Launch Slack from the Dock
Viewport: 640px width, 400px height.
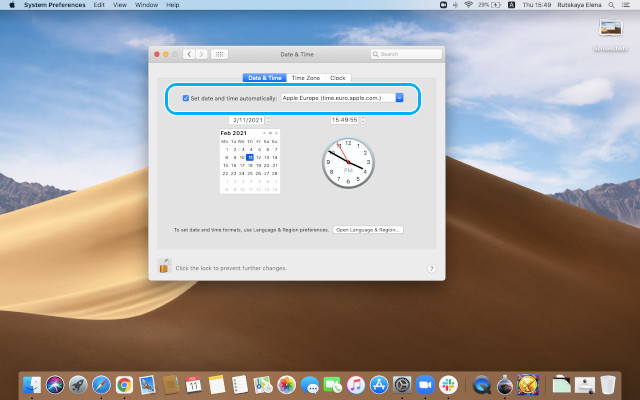coord(448,385)
